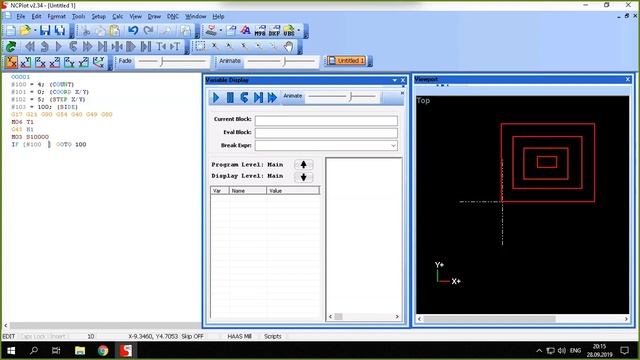This screenshot has height=360, width=640.
Task: Click the VBS script icon
Action: (289, 31)
